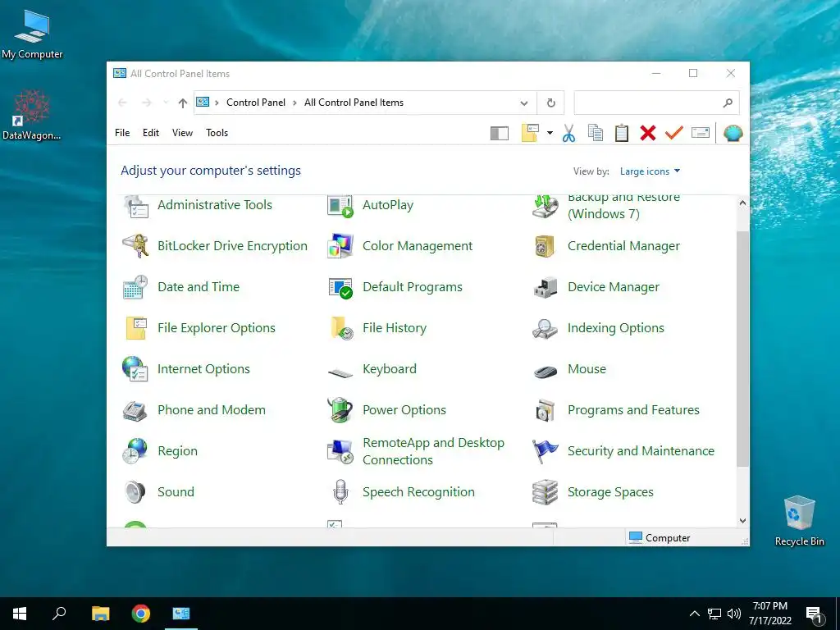Viewport: 840px width, 630px height.
Task: Open the File Explorer Options icon
Action: tap(136, 328)
